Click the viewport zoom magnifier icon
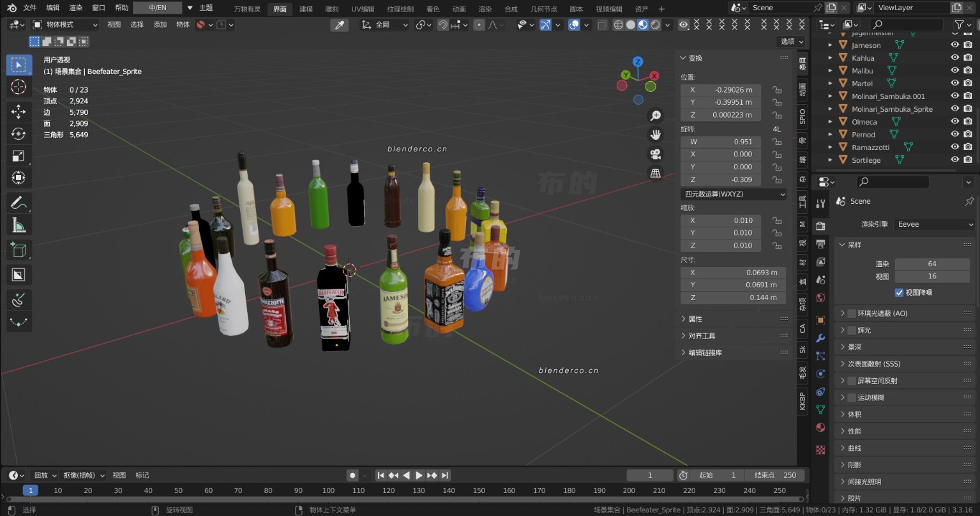The height and width of the screenshot is (516, 980). click(655, 116)
